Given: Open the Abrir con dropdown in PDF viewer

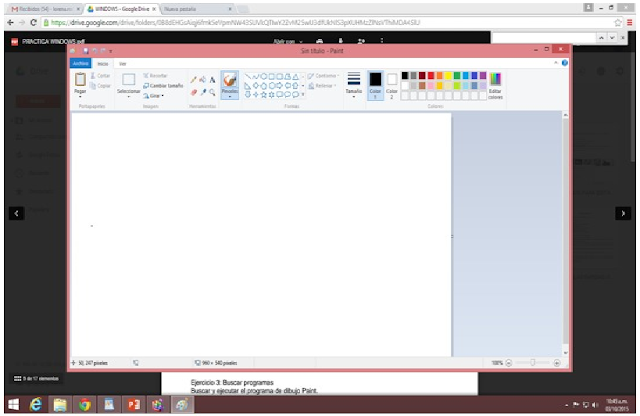Looking at the screenshot, I should (288, 41).
